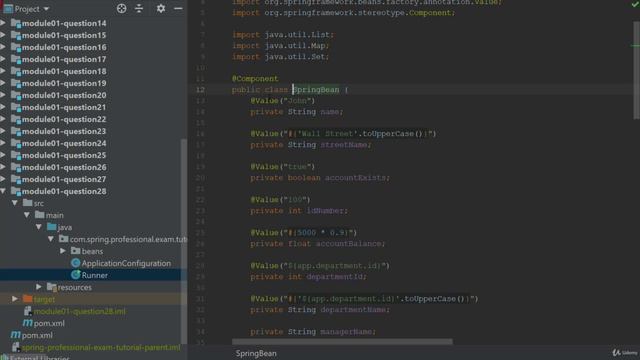Click the accountBalance field in code
Viewport: 640px width, 360px height.
(348, 244)
